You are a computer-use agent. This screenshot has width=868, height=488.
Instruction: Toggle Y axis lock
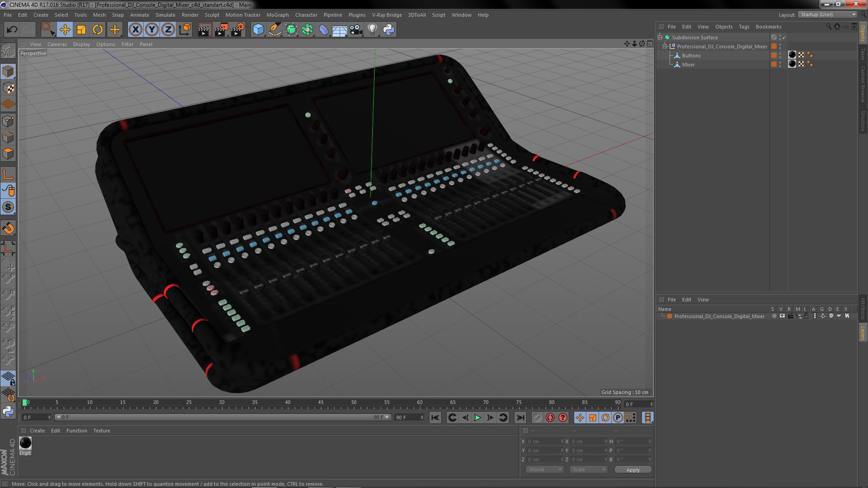click(x=152, y=30)
